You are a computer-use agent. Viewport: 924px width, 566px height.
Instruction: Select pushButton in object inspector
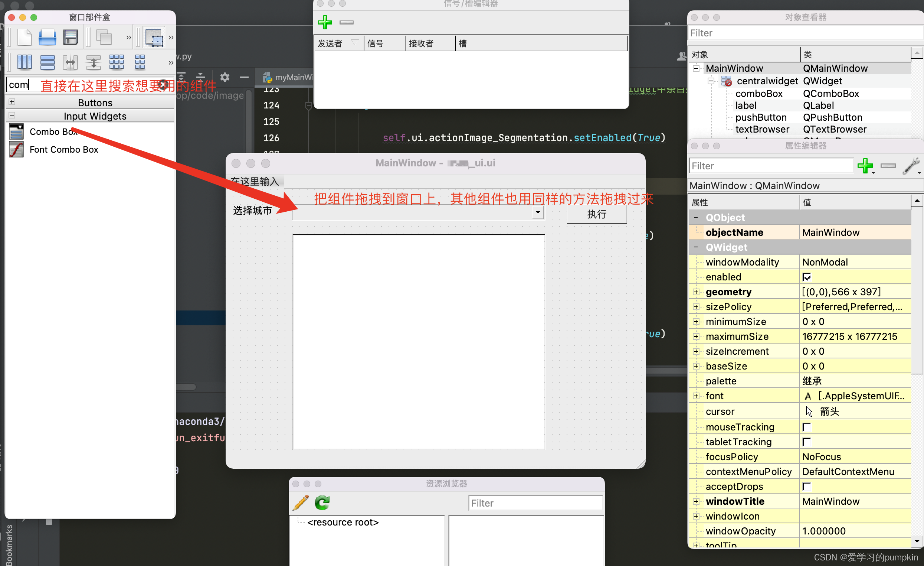(x=760, y=117)
